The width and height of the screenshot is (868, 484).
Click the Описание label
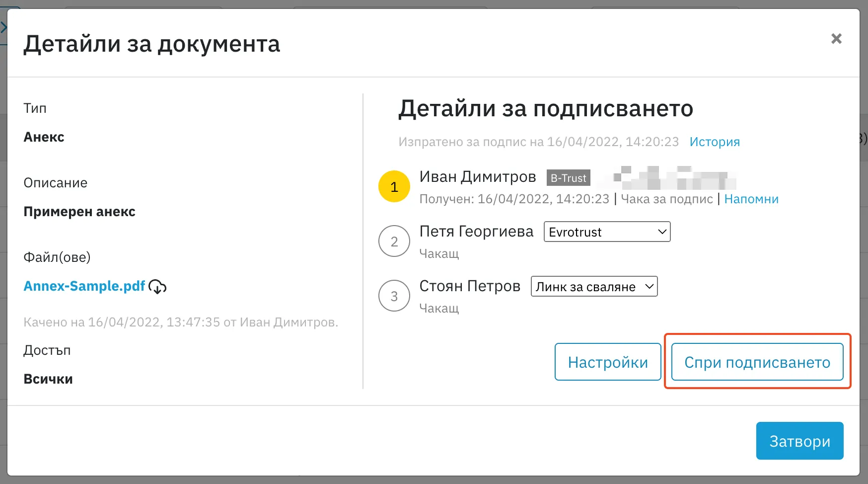[56, 183]
